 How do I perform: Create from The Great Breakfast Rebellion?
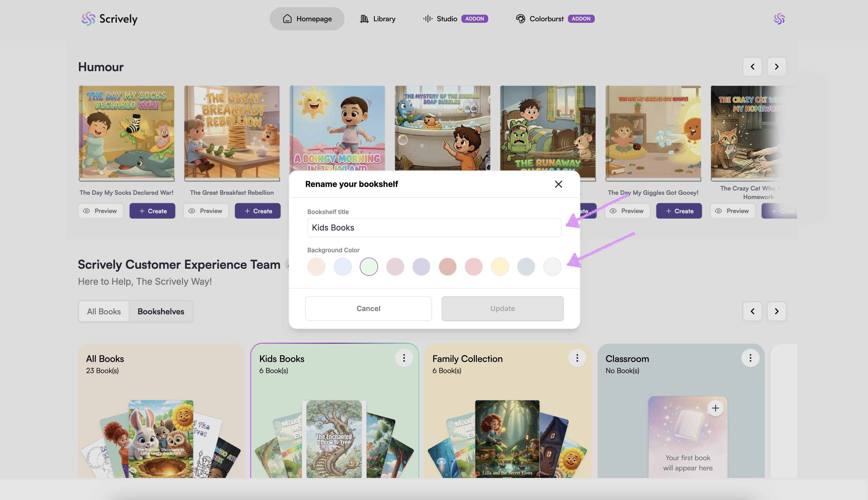click(258, 211)
